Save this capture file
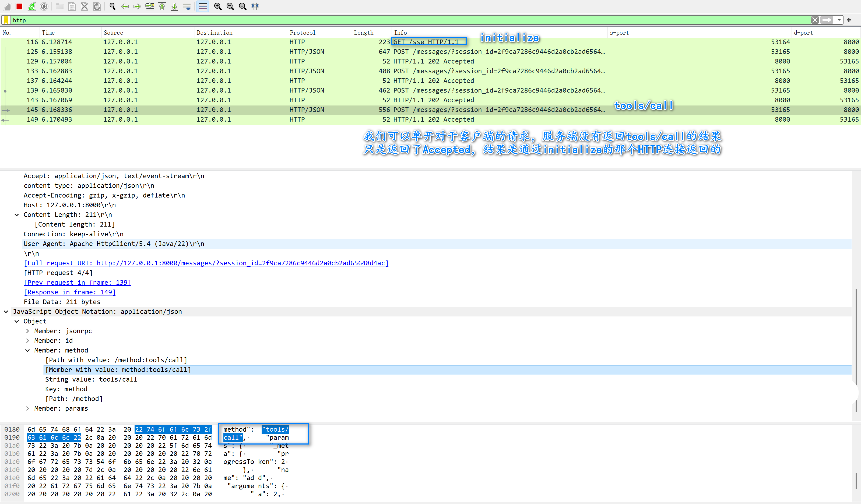This screenshot has width=861, height=504. 72,6
